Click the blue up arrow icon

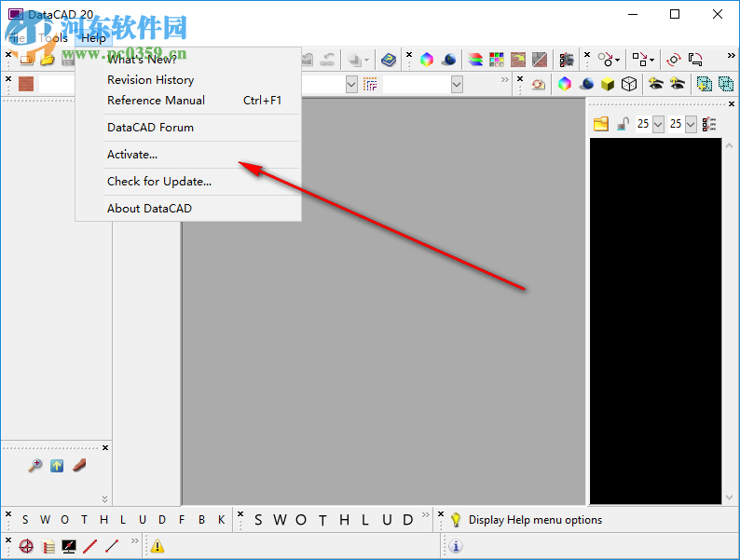57,466
